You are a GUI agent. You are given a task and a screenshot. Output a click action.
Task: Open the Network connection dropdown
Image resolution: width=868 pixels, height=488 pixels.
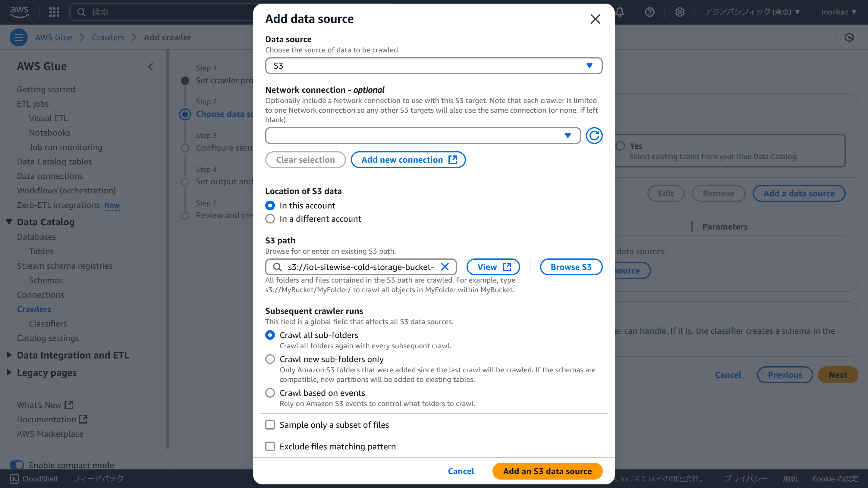coord(423,135)
